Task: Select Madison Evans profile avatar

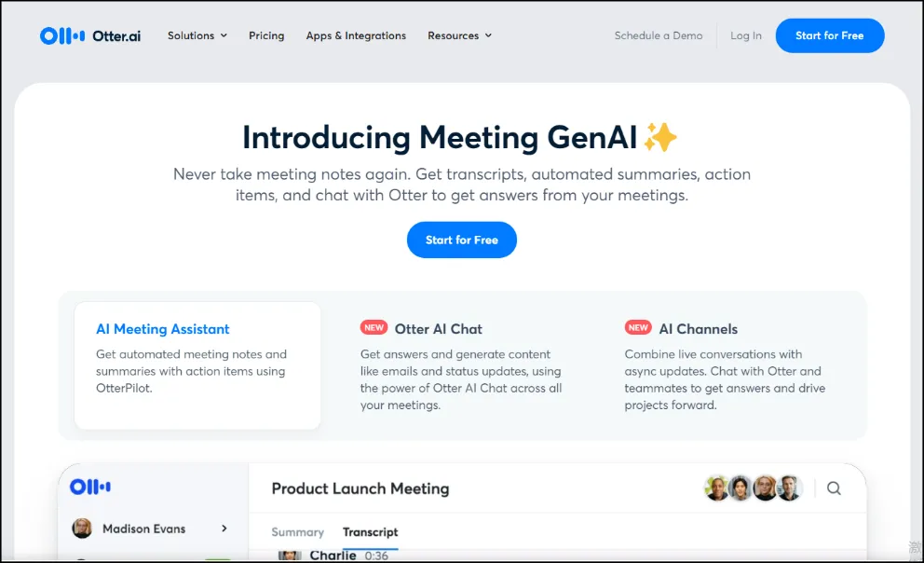Action: (x=82, y=529)
